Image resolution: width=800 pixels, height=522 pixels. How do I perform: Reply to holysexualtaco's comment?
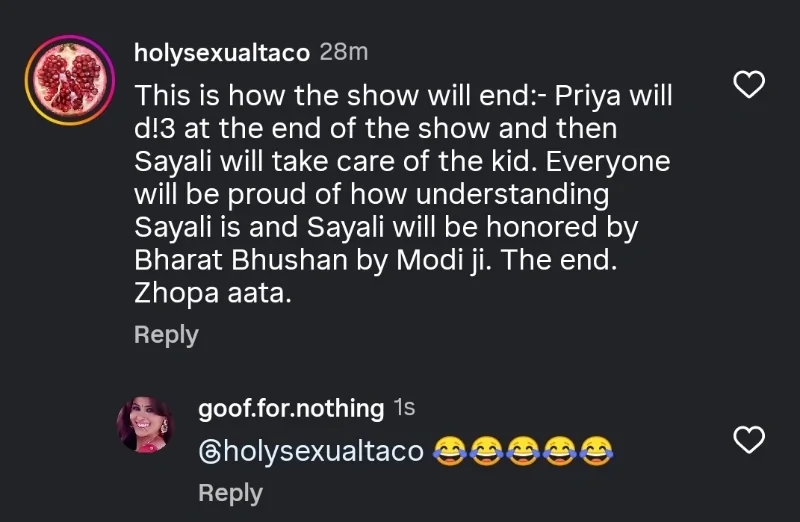tap(166, 335)
